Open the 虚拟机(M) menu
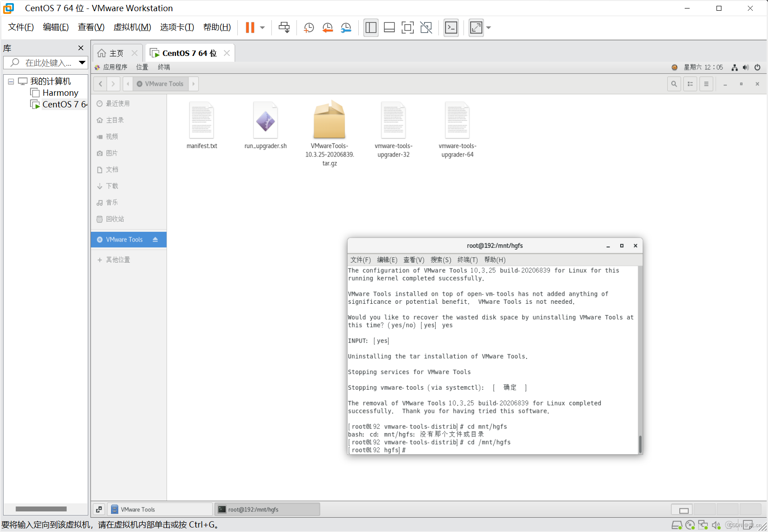This screenshot has height=532, width=768. [132, 27]
